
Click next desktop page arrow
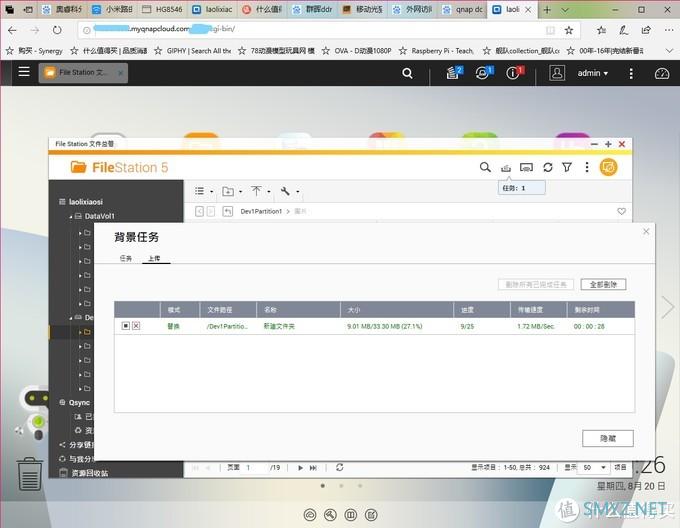click(668, 307)
